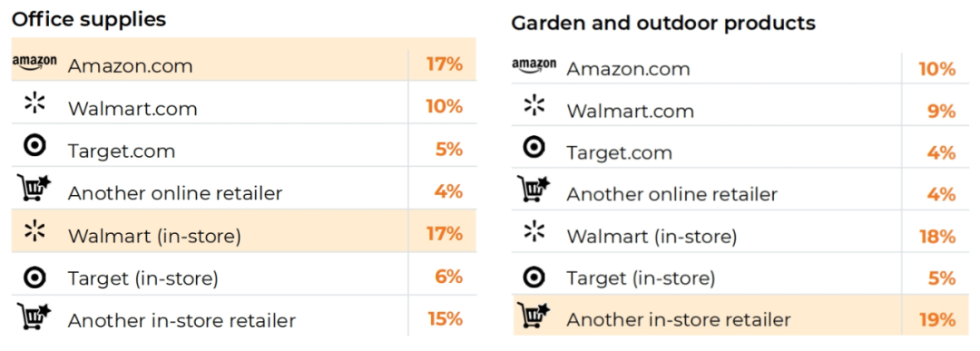Click the Target bullseye icon beside Target.com in Office supplies
This screenshot has height=351, width=980.
pyautogui.click(x=34, y=146)
